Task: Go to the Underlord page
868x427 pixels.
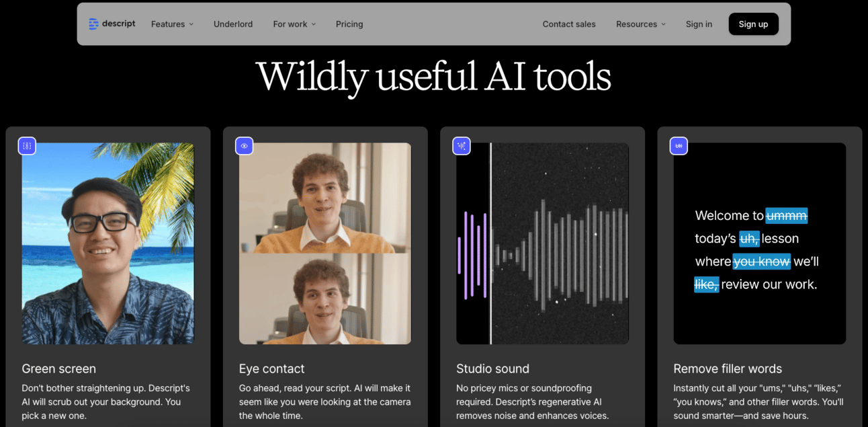Action: [233, 24]
